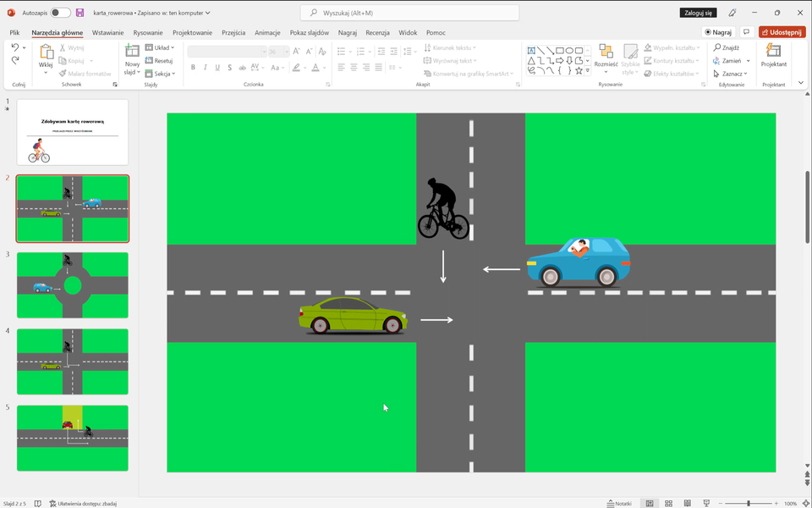
Task: Start slideshow from status bar icon
Action: click(x=706, y=503)
